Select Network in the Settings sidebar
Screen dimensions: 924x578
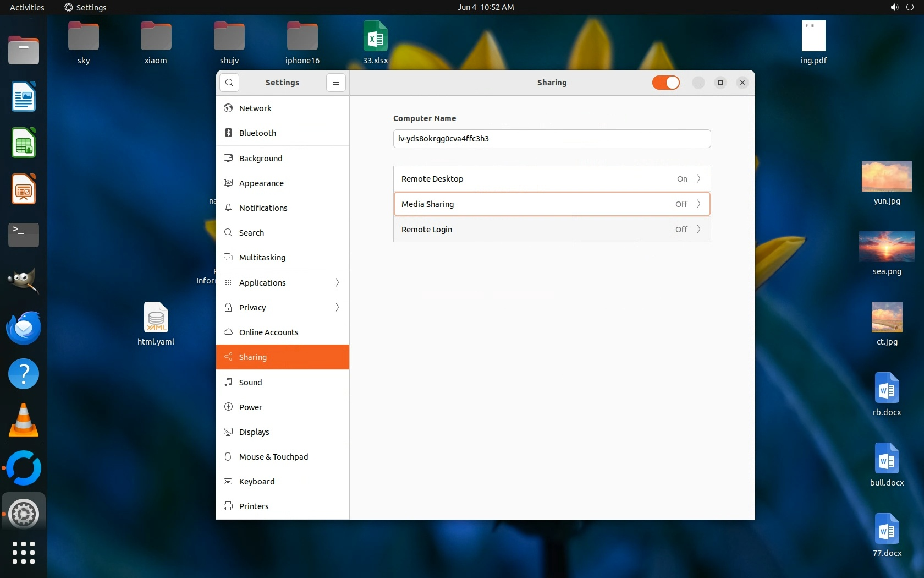[x=255, y=108]
